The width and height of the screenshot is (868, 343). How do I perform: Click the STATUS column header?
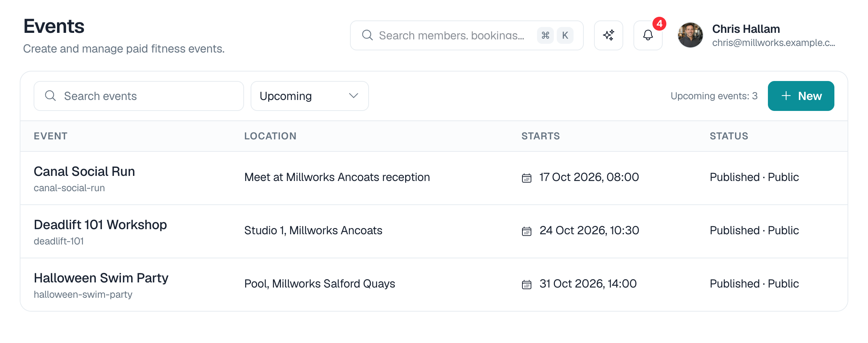coord(729,136)
